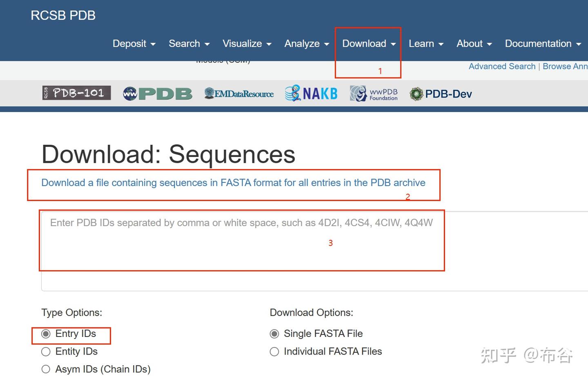Screen dimensions: 588x379
Task: Choose the Entity IDs option
Action: (46, 352)
